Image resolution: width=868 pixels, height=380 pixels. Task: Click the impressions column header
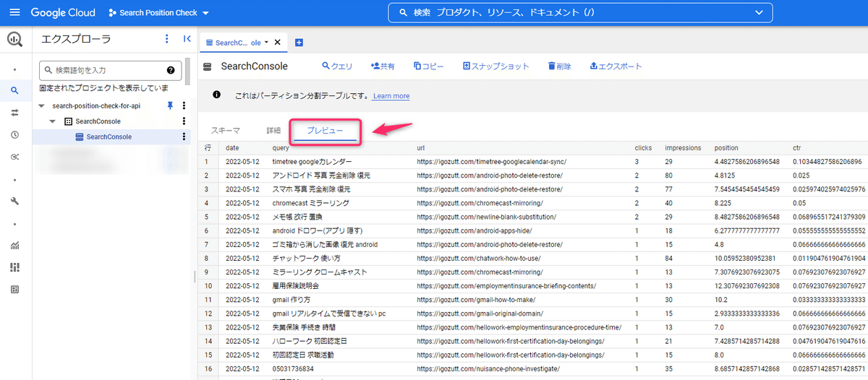point(683,148)
